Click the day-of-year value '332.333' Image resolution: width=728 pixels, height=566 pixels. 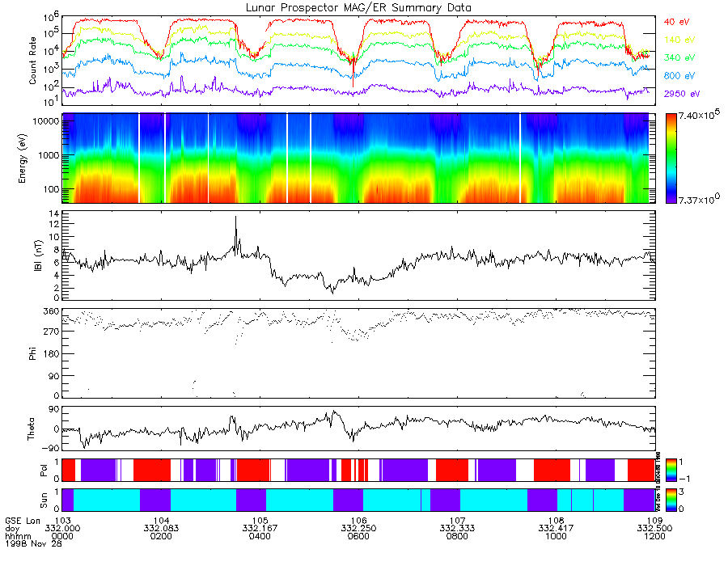457,529
